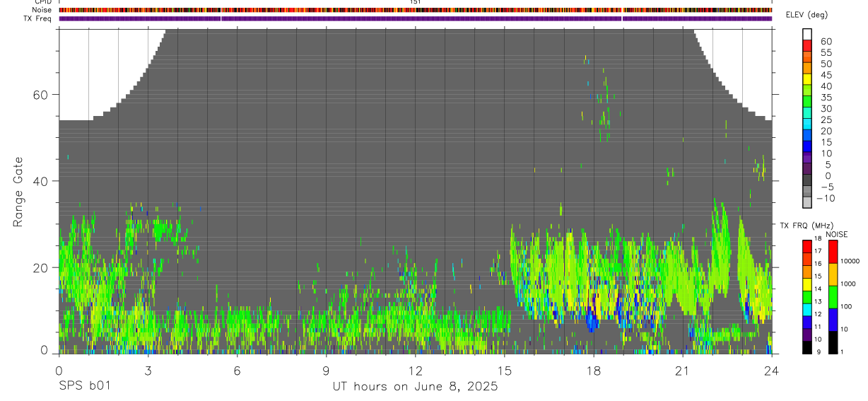Click the blue swatch of NOISE scale

point(833,320)
